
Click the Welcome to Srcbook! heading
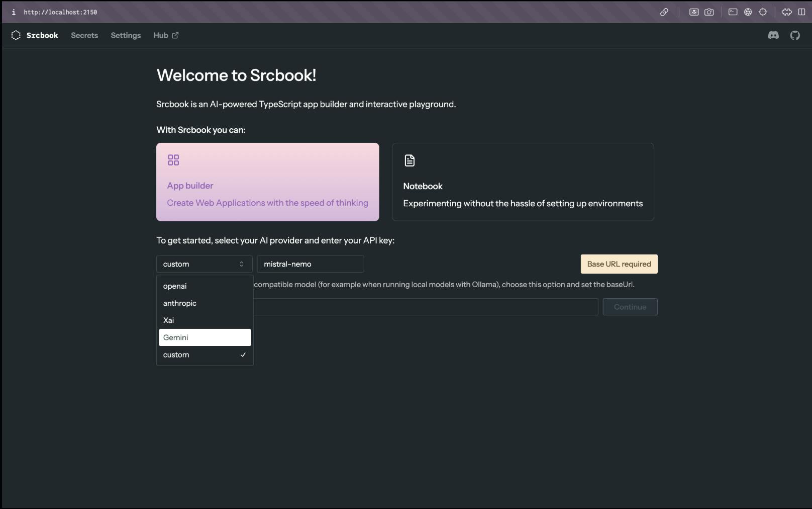pyautogui.click(x=236, y=75)
